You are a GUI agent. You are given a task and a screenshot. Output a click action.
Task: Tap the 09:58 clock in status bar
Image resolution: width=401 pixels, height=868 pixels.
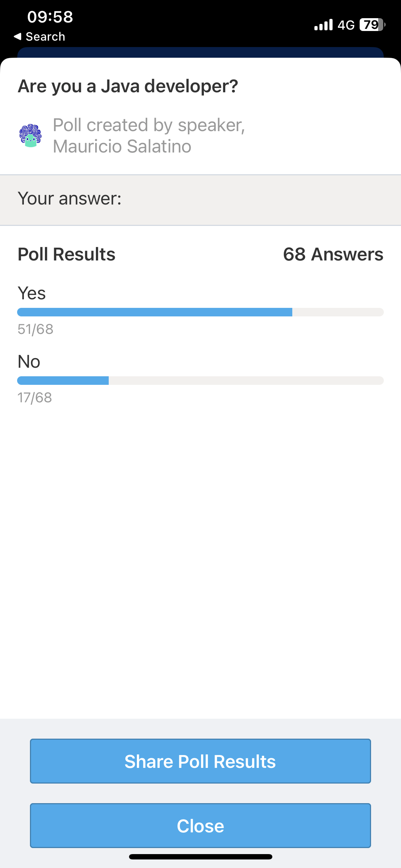(50, 17)
